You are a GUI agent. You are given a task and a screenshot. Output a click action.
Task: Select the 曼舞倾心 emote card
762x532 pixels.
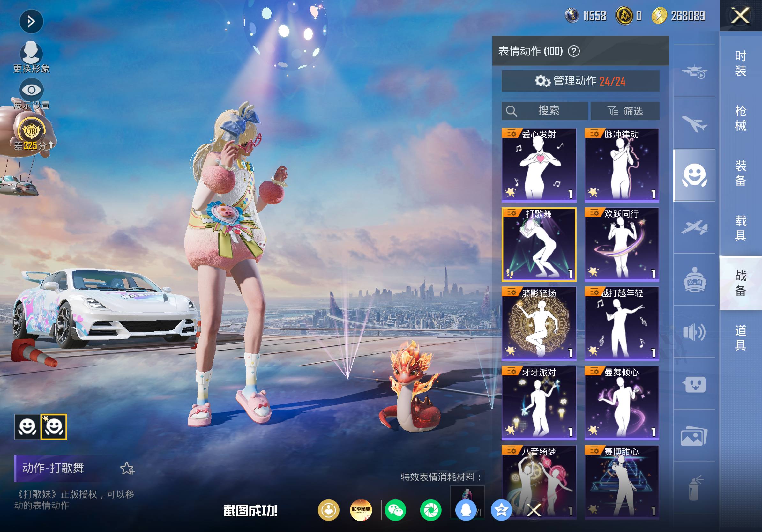click(622, 403)
